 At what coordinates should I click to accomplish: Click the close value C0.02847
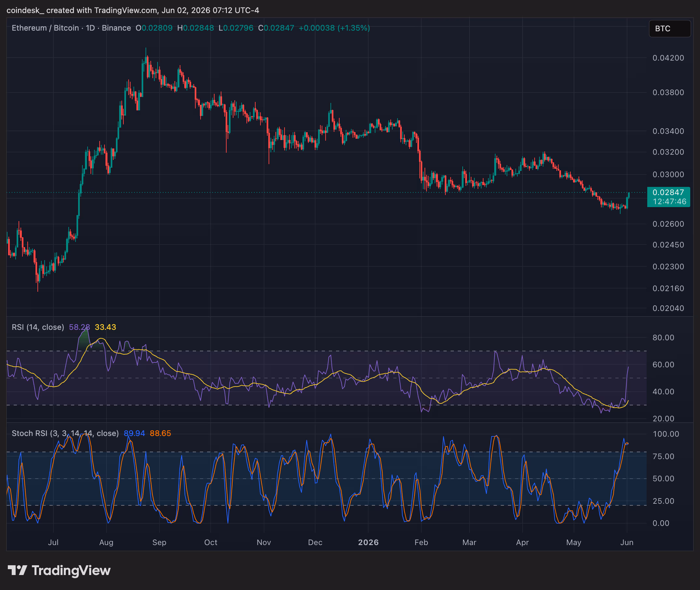click(x=276, y=28)
